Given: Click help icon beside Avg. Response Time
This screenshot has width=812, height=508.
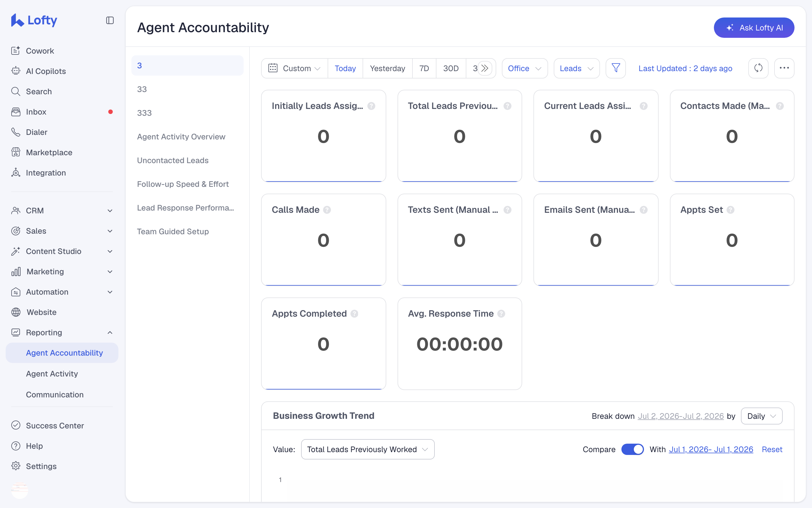Looking at the screenshot, I should (x=501, y=314).
